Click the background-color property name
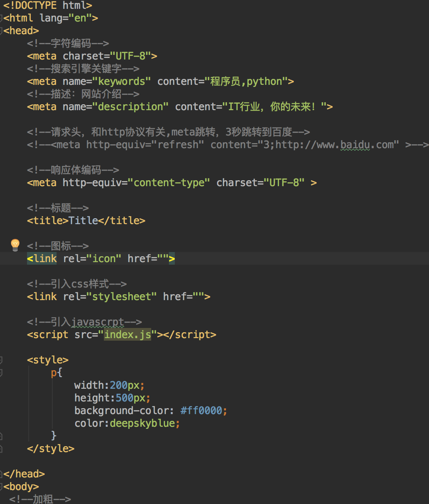This screenshot has width=429, height=504. (x=122, y=411)
